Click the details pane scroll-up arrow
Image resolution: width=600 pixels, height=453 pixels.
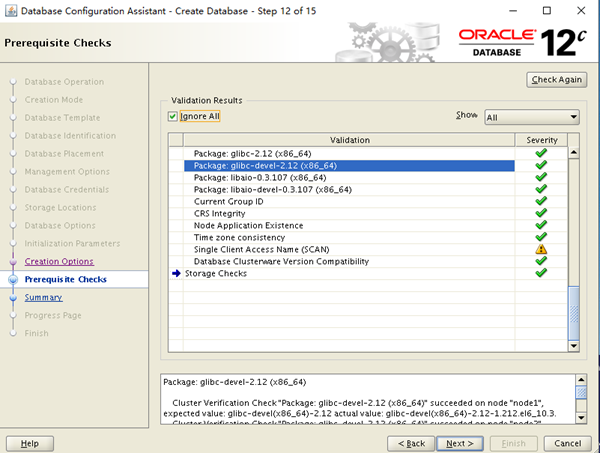coord(581,380)
